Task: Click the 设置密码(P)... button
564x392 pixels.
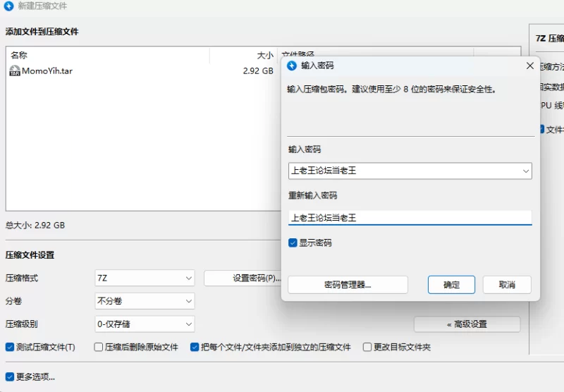Action: click(243, 278)
